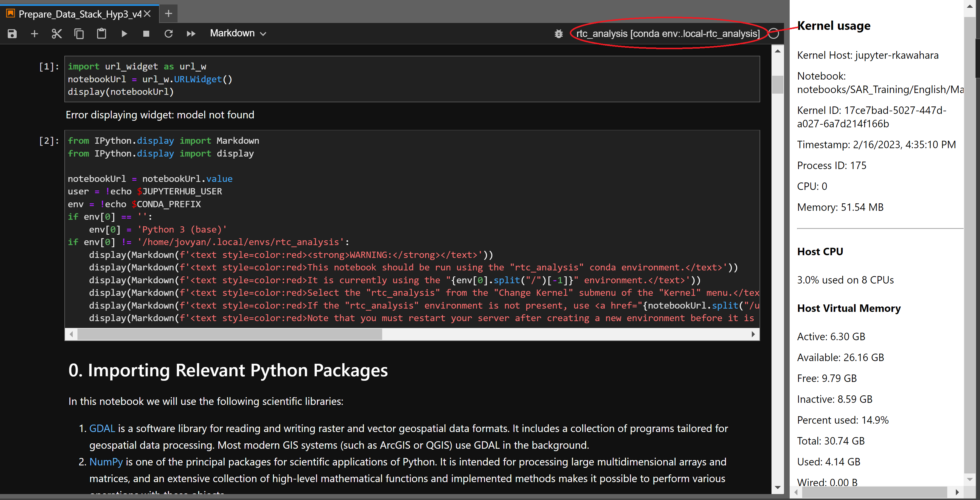
Task: Click the kernel status circle indicator
Action: coord(773,33)
